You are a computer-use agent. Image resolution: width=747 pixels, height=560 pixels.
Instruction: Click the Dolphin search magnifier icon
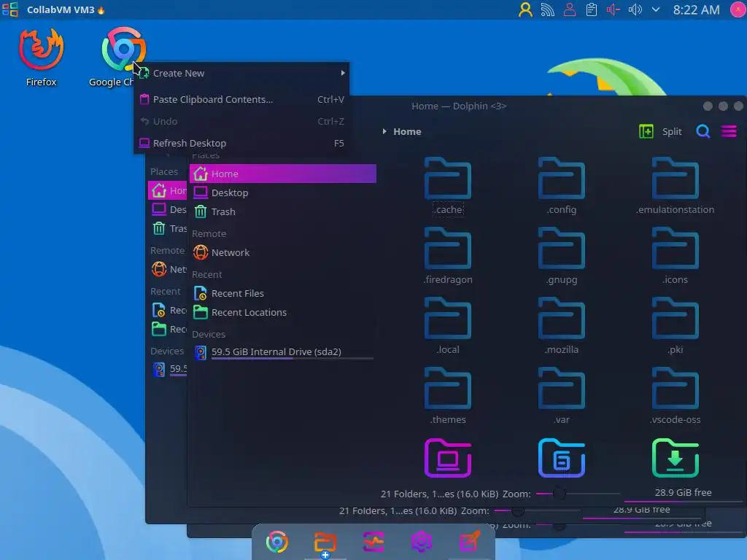coord(703,131)
